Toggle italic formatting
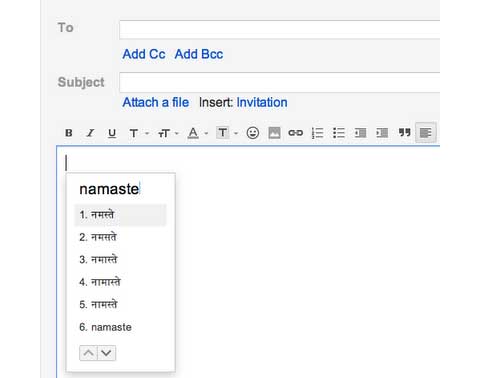Screen dimensions: 480x378 [x=90, y=133]
